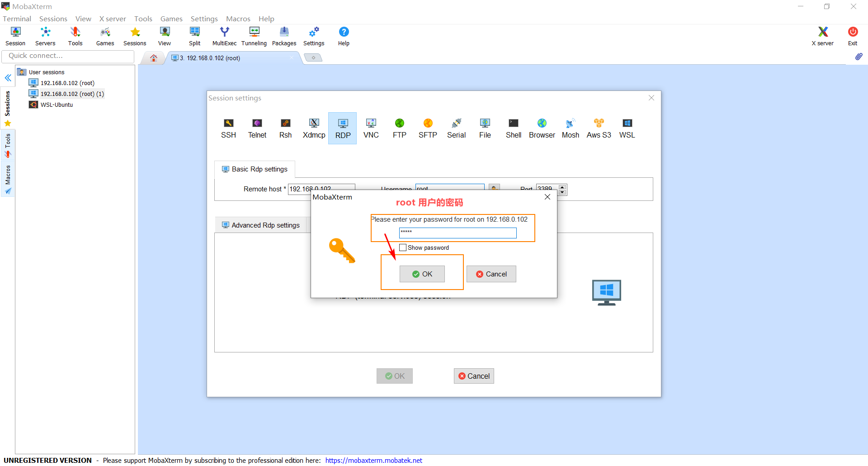Screen dimensions: 868x466
Task: Select the RDP session type
Action: tap(343, 128)
